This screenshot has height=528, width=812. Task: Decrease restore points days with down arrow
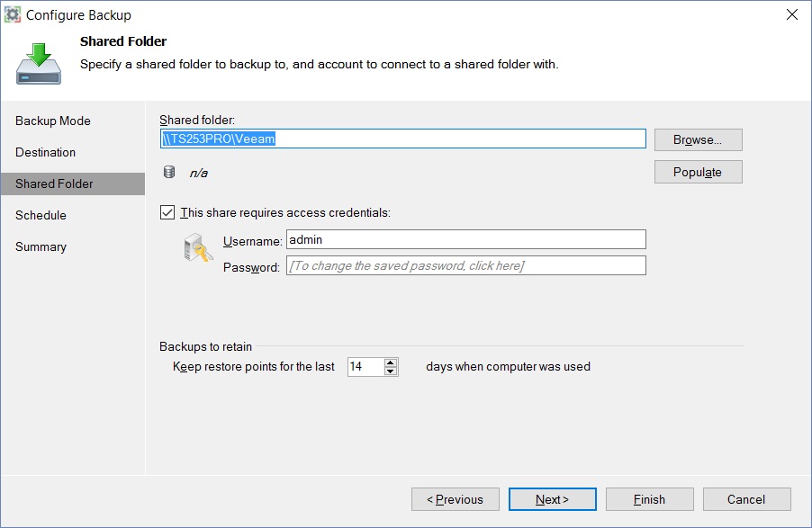coord(391,371)
